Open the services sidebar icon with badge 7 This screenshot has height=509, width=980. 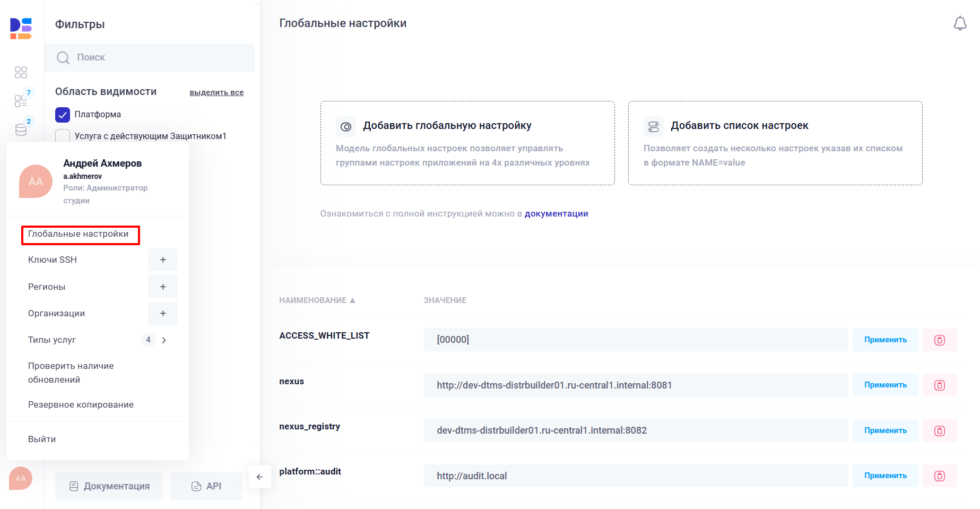pos(21,100)
